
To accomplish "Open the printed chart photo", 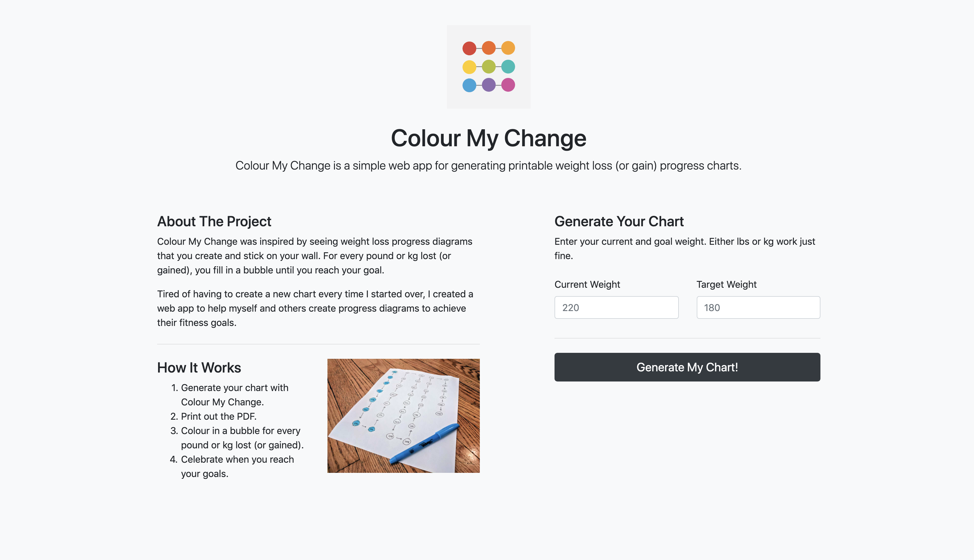I will [x=403, y=416].
